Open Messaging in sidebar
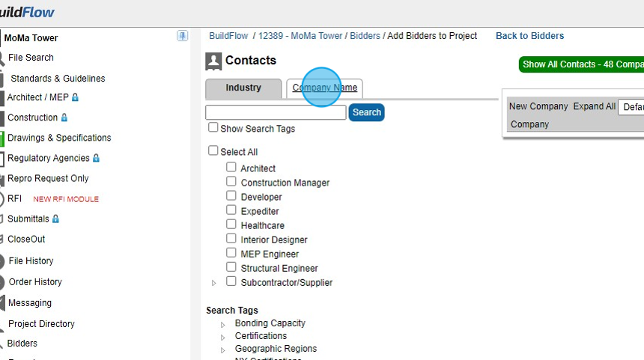644x360 pixels. click(30, 303)
